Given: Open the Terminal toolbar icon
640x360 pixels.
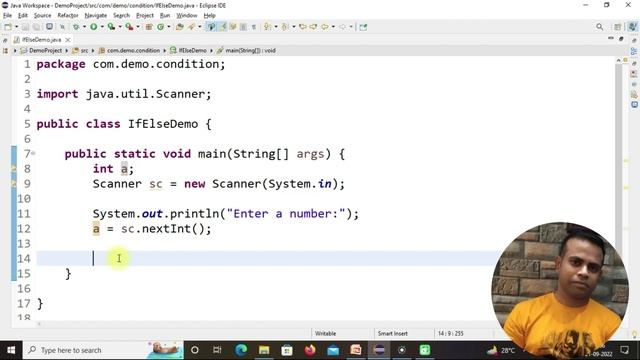Looking at the screenshot, I should 49,27.
